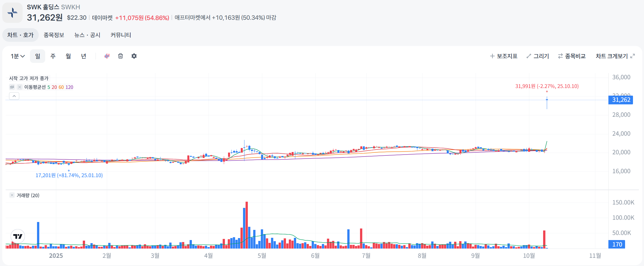Select the 주 weekly interval
This screenshot has height=266, width=644.
pos(53,56)
